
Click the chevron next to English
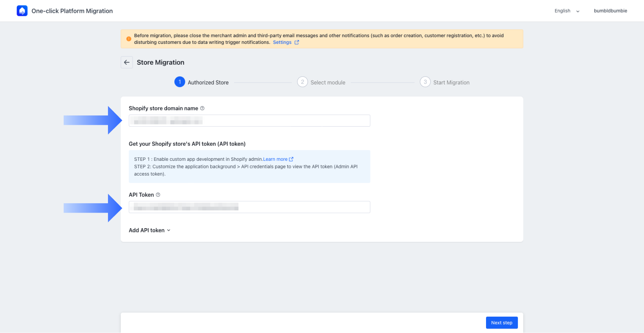(x=578, y=11)
